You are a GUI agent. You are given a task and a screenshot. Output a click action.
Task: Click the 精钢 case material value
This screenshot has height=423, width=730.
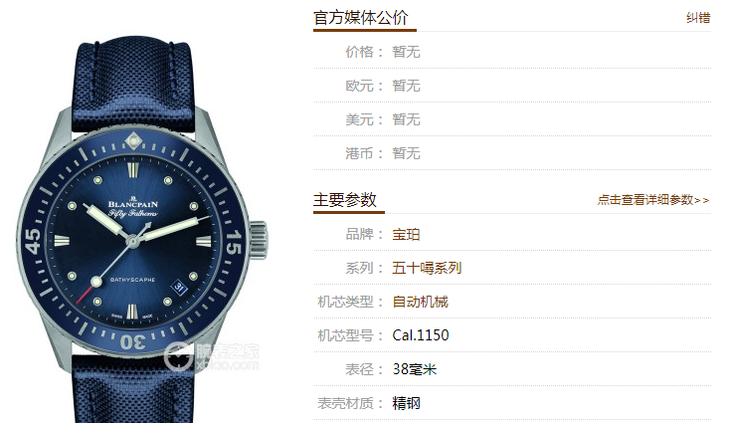[x=406, y=403]
